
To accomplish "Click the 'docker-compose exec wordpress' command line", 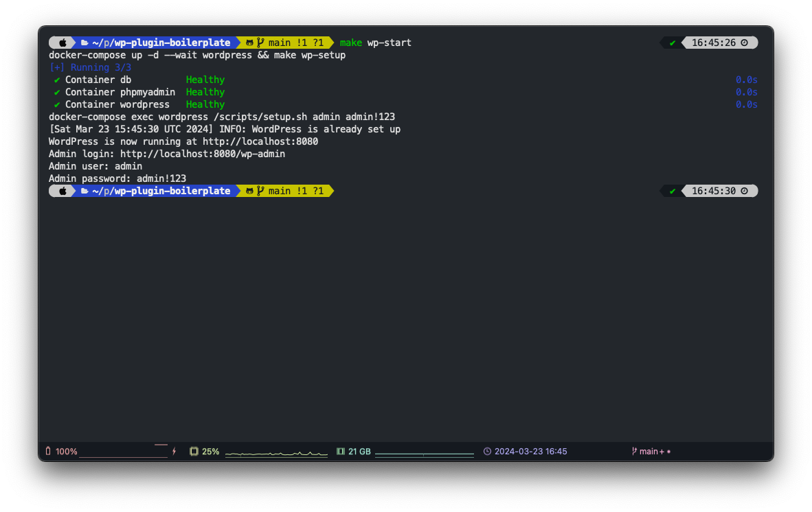I will pos(222,117).
